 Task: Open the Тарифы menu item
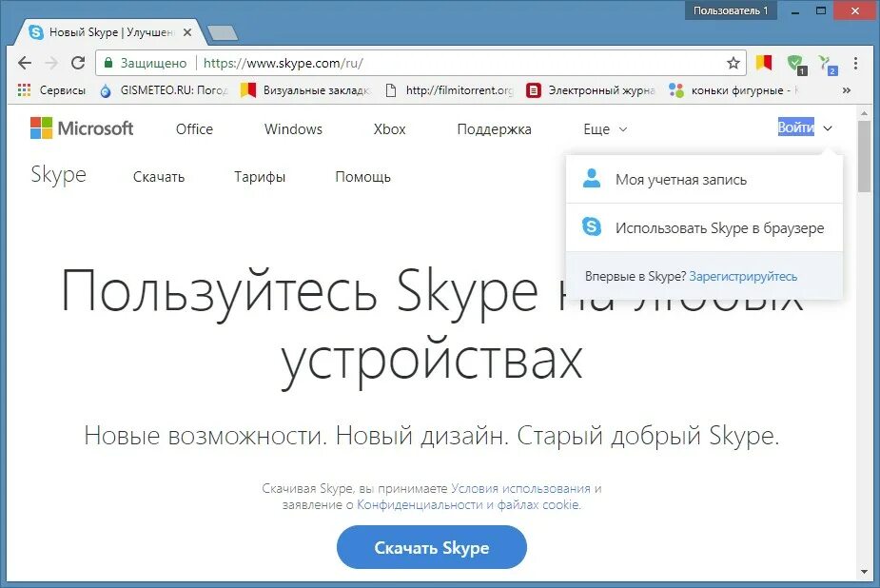point(260,177)
